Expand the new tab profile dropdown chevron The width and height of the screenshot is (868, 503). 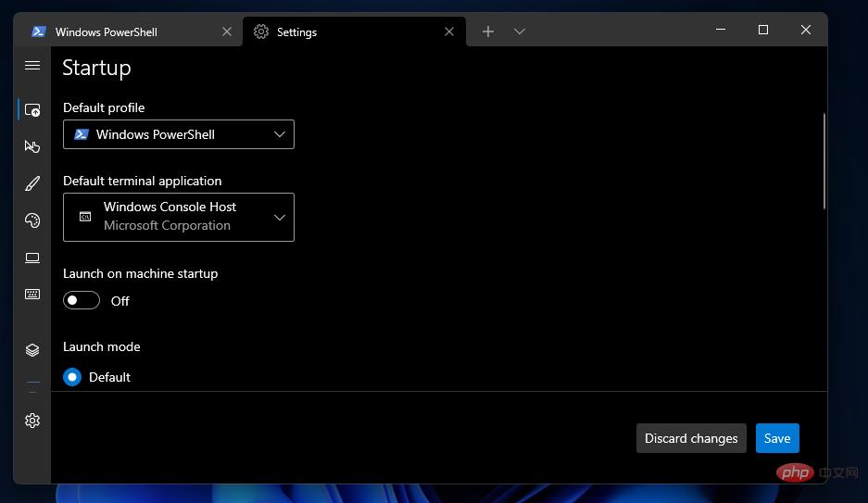tap(520, 31)
